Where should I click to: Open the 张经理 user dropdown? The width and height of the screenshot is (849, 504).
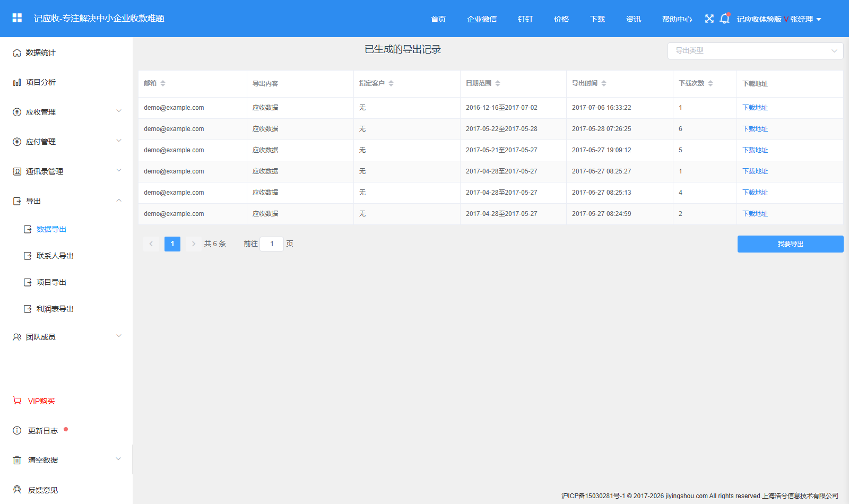point(805,19)
